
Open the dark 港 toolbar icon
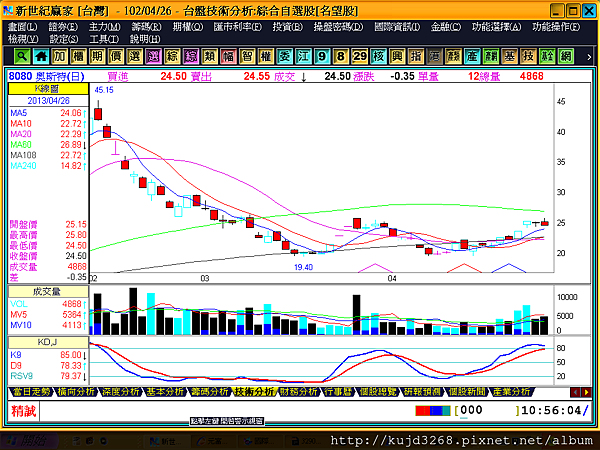(x=435, y=57)
